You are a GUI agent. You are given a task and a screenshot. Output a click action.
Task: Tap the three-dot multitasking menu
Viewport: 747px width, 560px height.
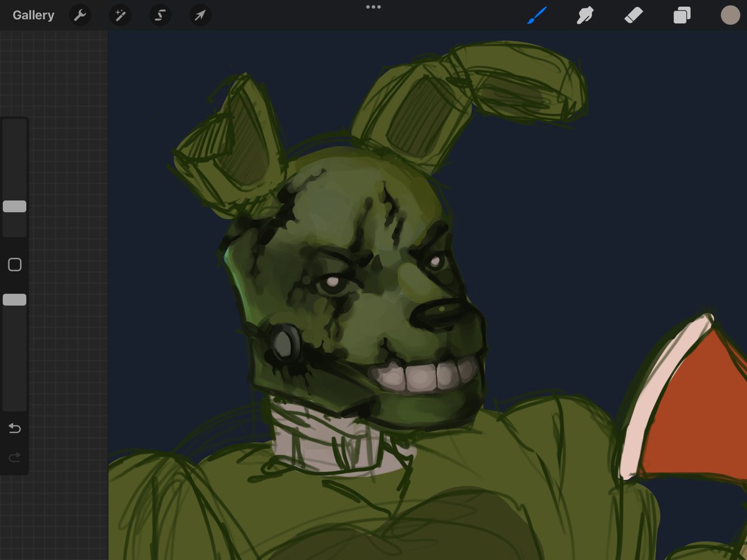tap(374, 7)
